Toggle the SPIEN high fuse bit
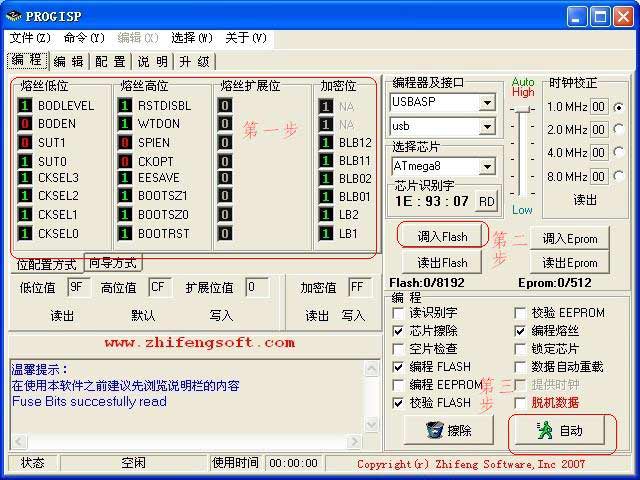 (126, 143)
